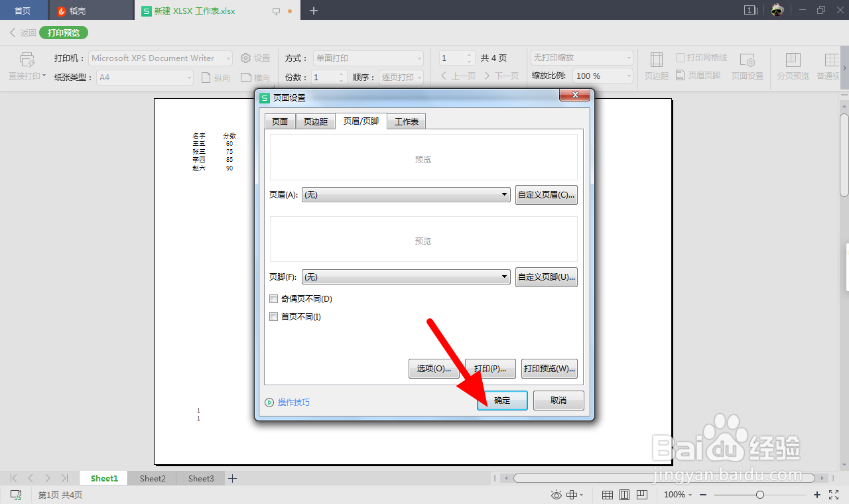Screen dimensions: 849x504
Task: Click zoom out minus icon
Action: [x=703, y=495]
